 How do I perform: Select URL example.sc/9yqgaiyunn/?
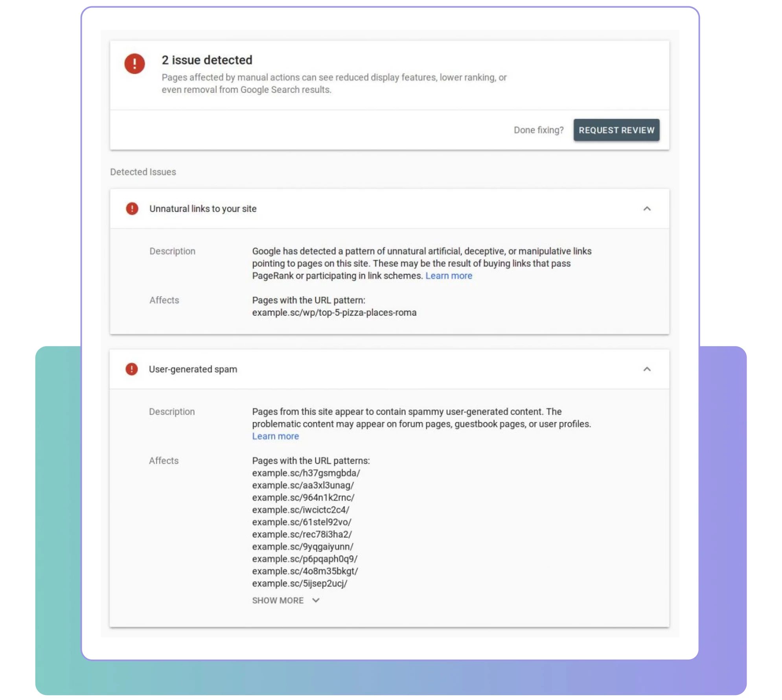303,546
